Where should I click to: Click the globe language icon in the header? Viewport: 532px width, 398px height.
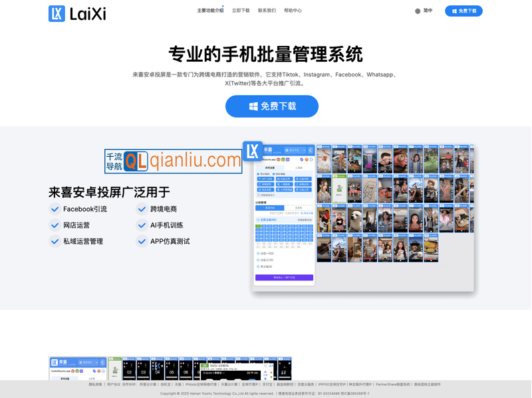click(418, 11)
